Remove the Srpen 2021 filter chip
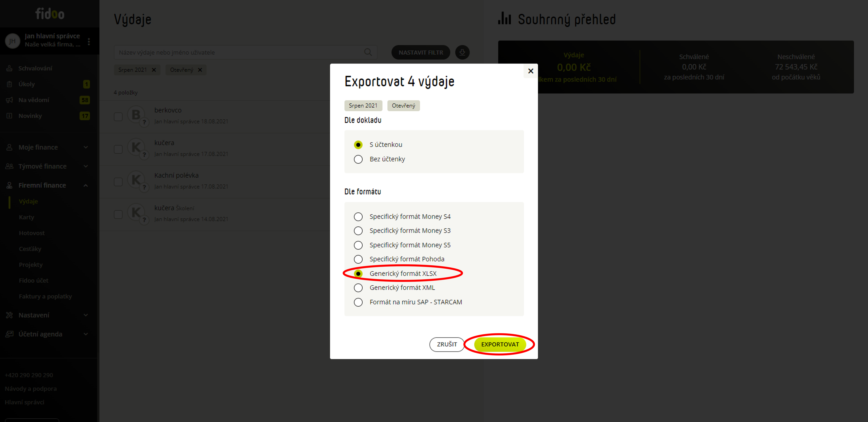Image resolution: width=868 pixels, height=422 pixels. (x=154, y=70)
